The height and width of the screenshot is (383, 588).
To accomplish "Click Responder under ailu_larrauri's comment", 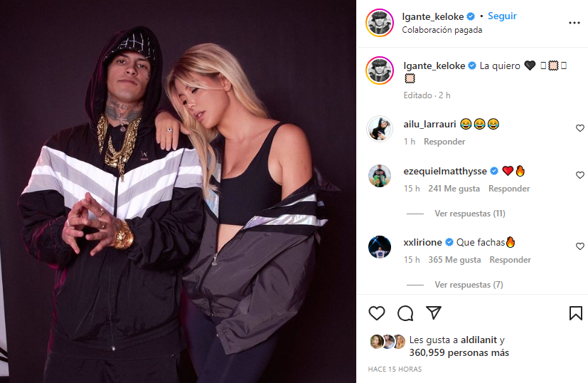I will point(444,142).
